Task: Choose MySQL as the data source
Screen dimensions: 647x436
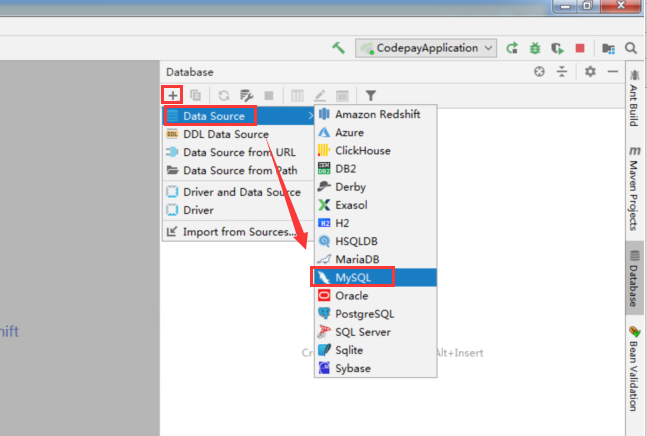Action: pos(375,278)
